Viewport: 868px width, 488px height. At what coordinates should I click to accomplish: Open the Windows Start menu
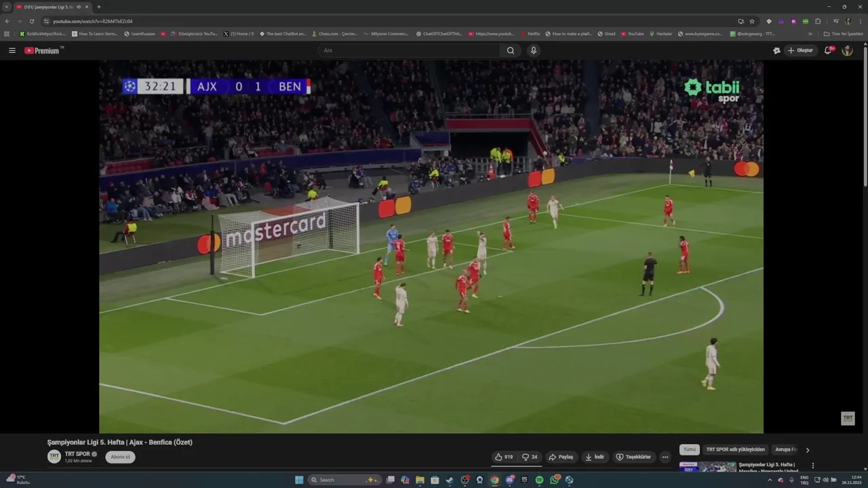point(299,480)
